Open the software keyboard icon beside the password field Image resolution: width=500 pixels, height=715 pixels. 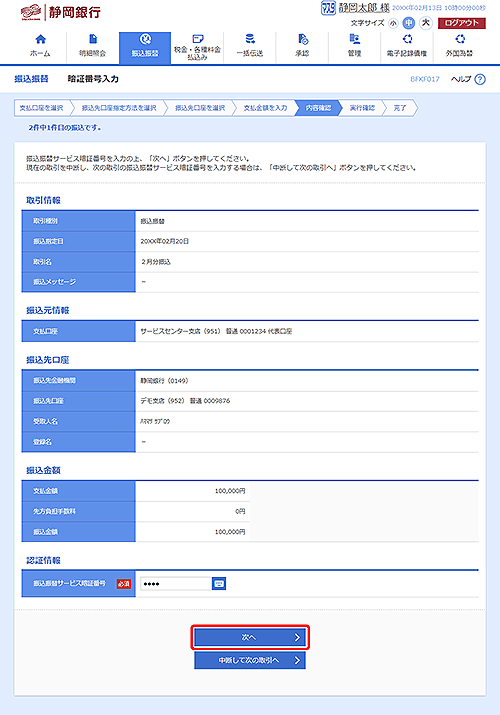[219, 583]
